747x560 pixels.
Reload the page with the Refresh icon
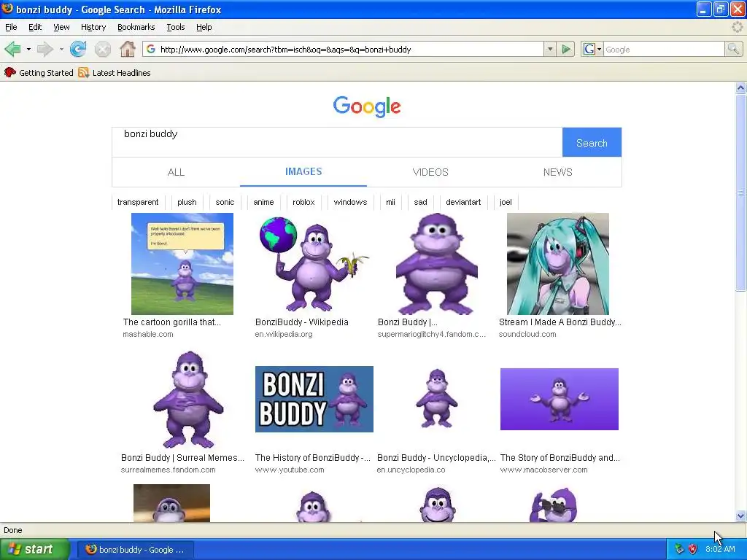[78, 49]
